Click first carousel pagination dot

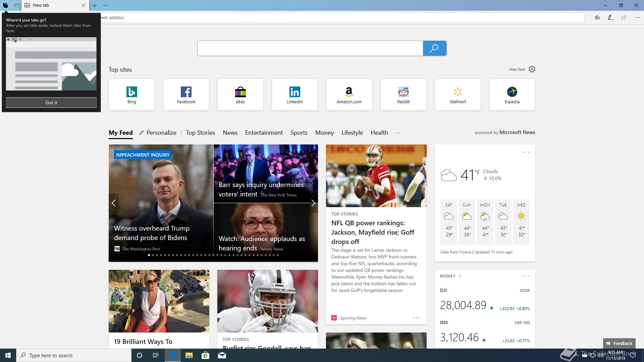coord(149,255)
